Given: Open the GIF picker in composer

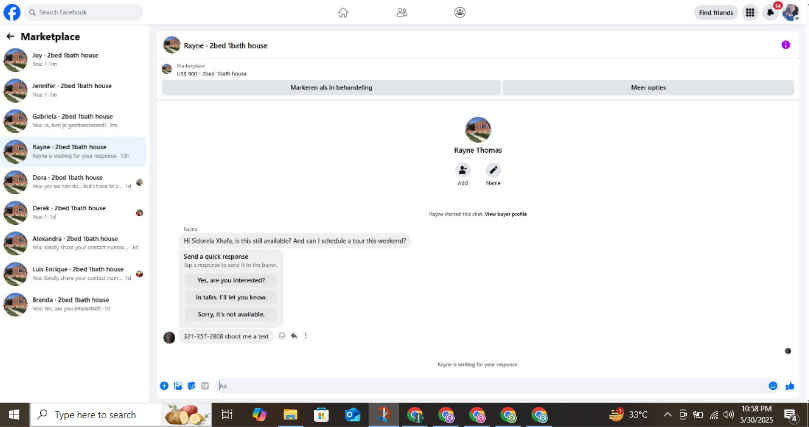Looking at the screenshot, I should click(205, 386).
